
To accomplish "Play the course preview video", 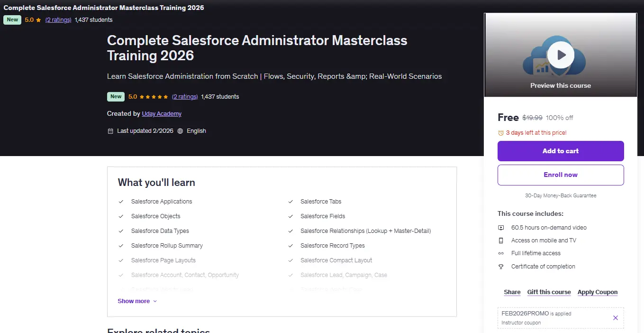I will 561,55.
